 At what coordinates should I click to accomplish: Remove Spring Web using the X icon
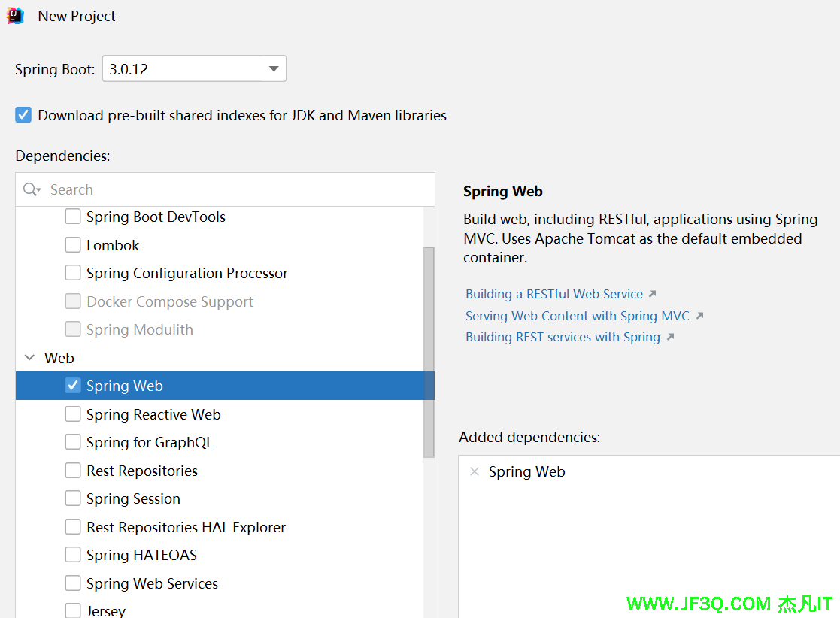[474, 471]
